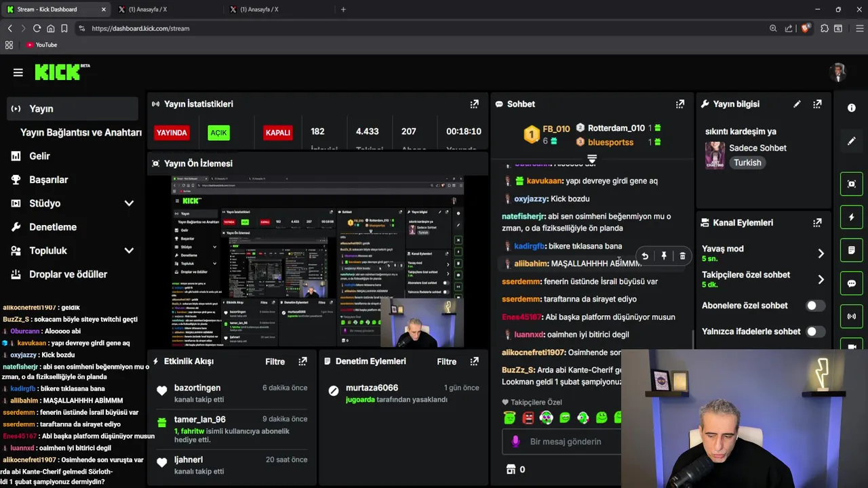The image size is (868, 488).
Task: Click the Turkish language tag
Action: pyautogui.click(x=747, y=163)
